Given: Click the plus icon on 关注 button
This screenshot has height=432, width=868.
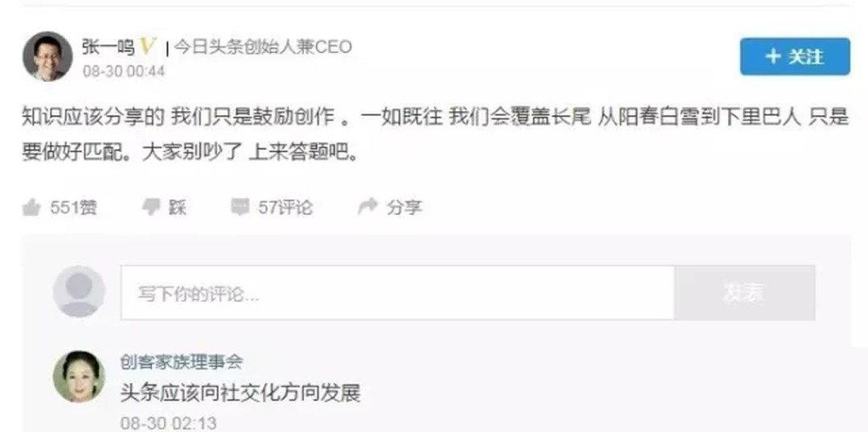Looking at the screenshot, I should coord(773,56).
